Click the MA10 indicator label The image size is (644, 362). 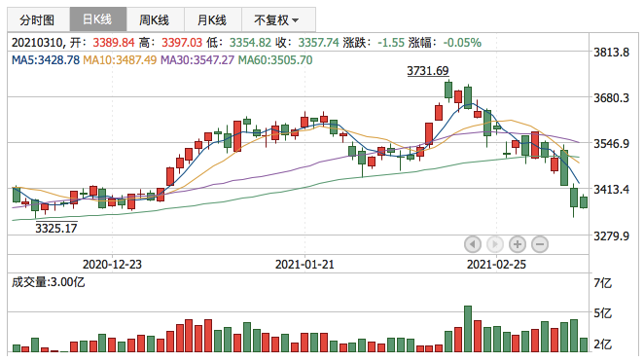point(120,60)
